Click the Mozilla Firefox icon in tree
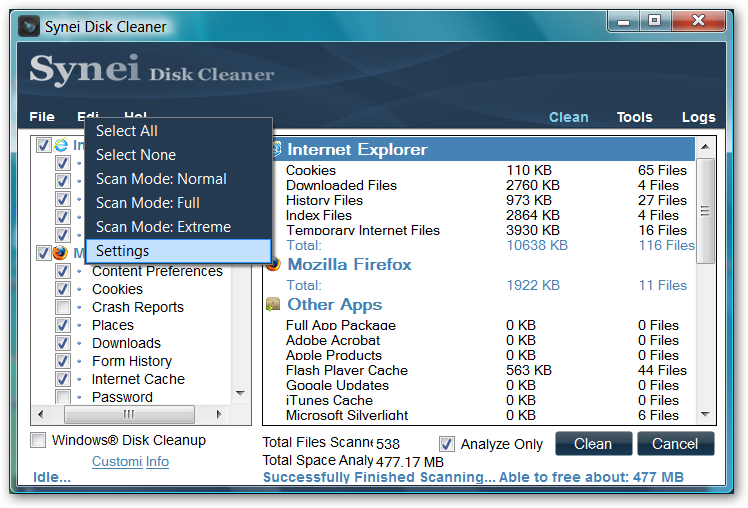 [x=60, y=252]
